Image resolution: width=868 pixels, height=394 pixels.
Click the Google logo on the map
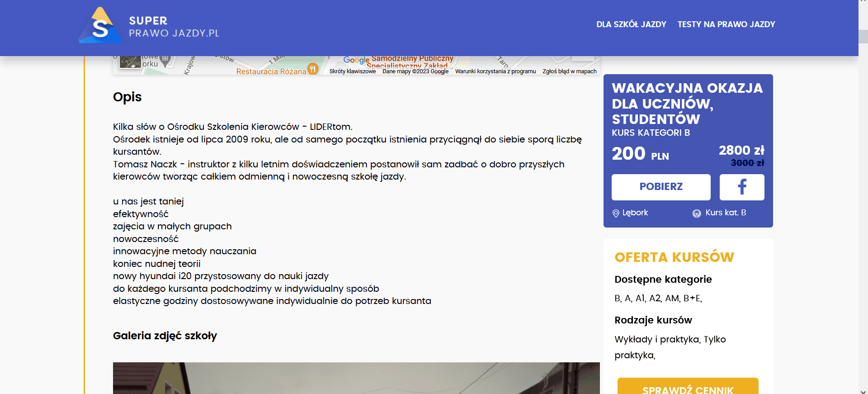coord(356,60)
